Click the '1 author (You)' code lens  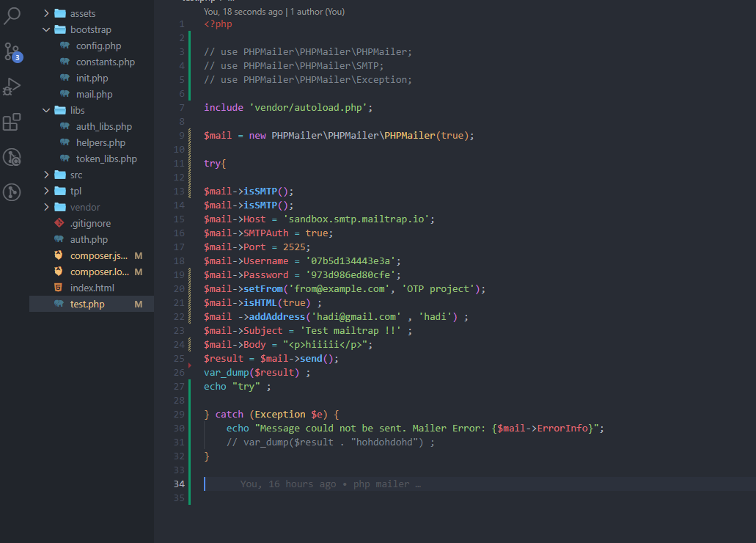coord(318,12)
